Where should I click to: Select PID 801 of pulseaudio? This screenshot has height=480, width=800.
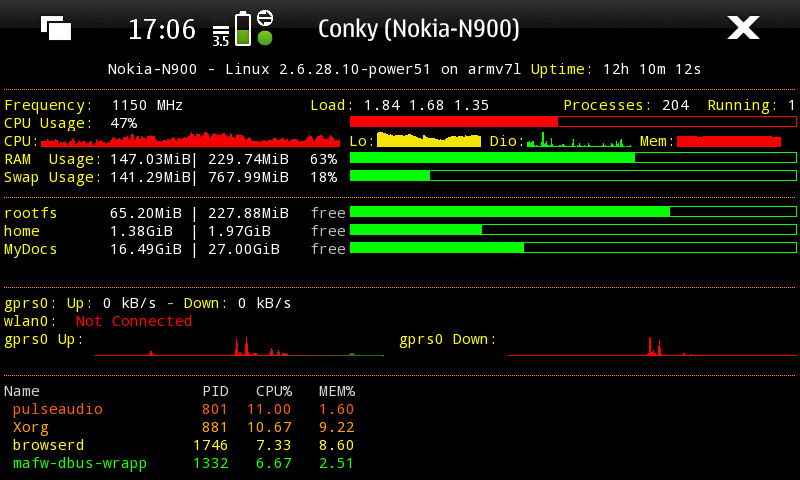(214, 409)
